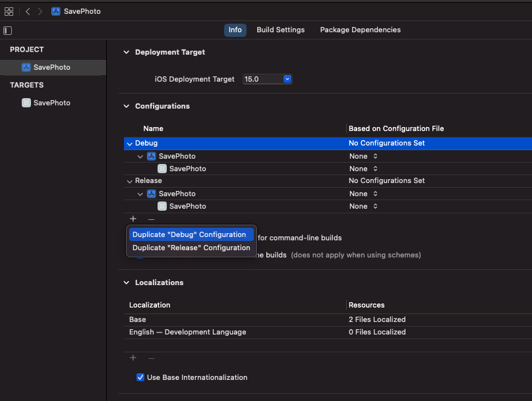Toggle the project and targets sidebar icon
532x401 pixels.
coord(7,30)
